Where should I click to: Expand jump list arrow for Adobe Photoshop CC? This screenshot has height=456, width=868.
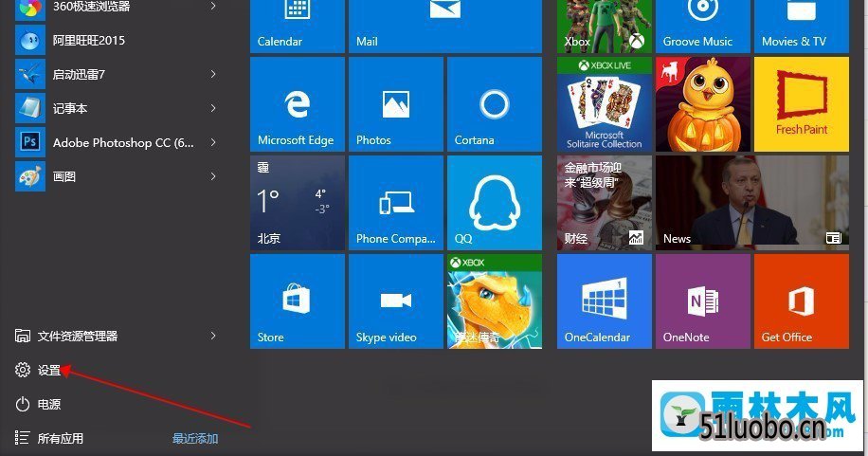213,143
